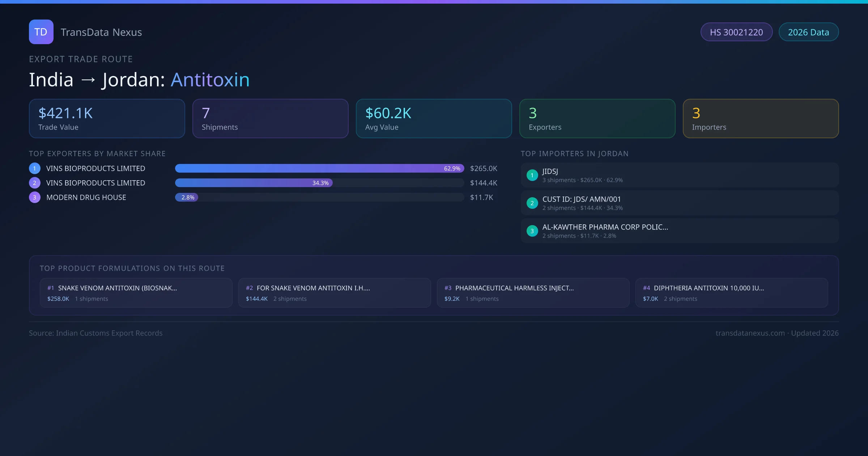Open #1 Snake Venom Antitoxin formulation card
Screen dimensions: 868x456
point(136,293)
